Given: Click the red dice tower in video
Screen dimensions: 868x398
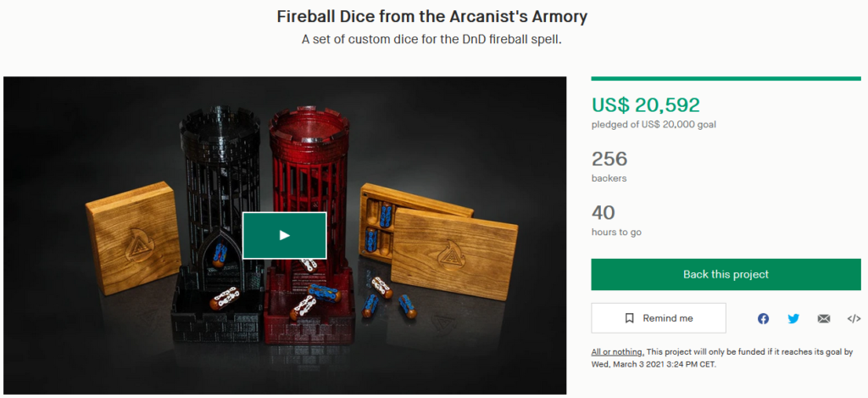Looking at the screenshot, I should click(309, 221).
